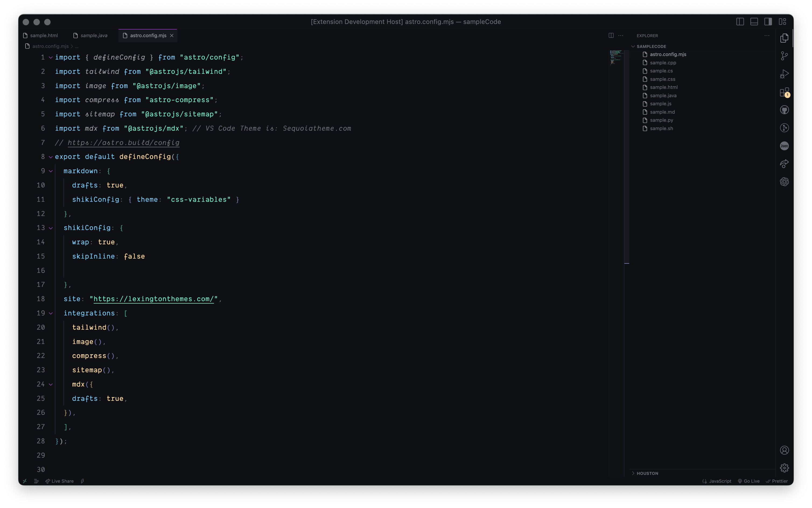
Task: Open the Run and Debug view
Action: tap(784, 74)
